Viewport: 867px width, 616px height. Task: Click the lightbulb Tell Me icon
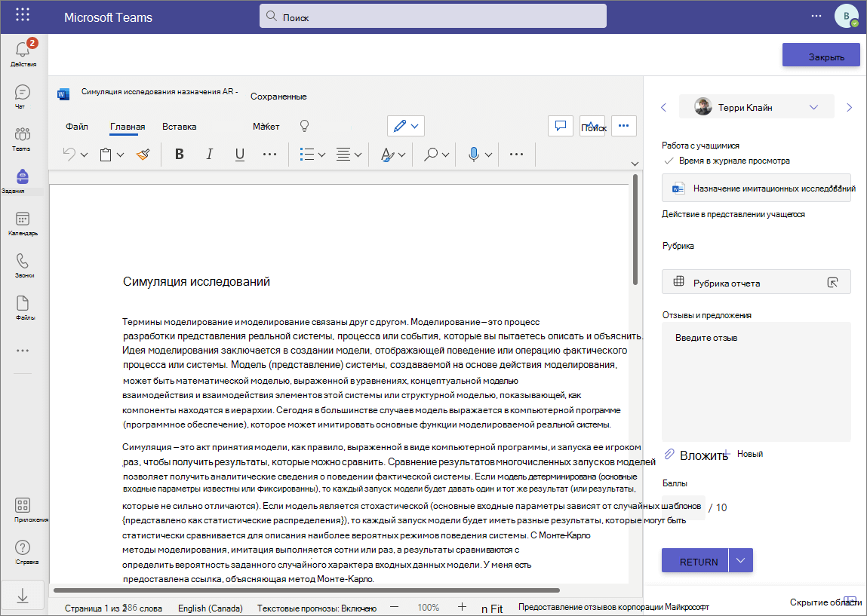pos(304,126)
